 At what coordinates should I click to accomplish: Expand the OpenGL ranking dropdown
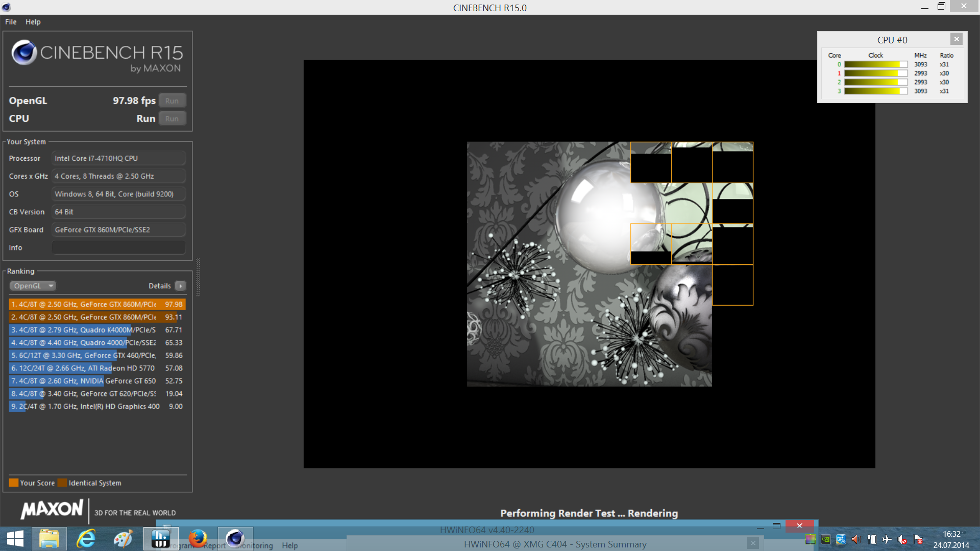(33, 286)
